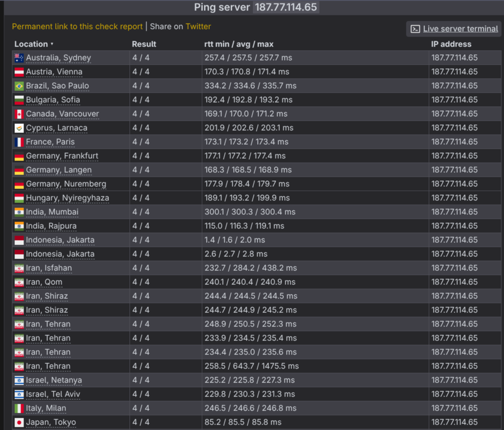Open the Canada, Vancouver node link
The height and width of the screenshot is (430, 504).
[x=62, y=114]
